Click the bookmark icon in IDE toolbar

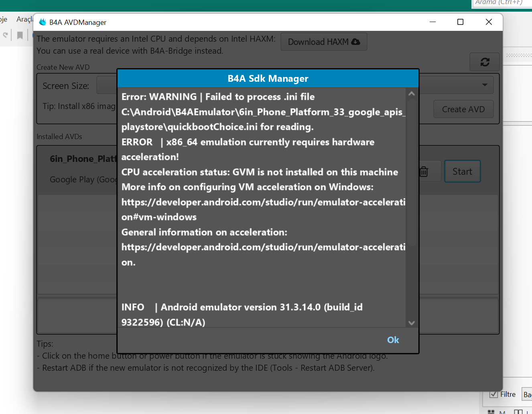click(20, 35)
